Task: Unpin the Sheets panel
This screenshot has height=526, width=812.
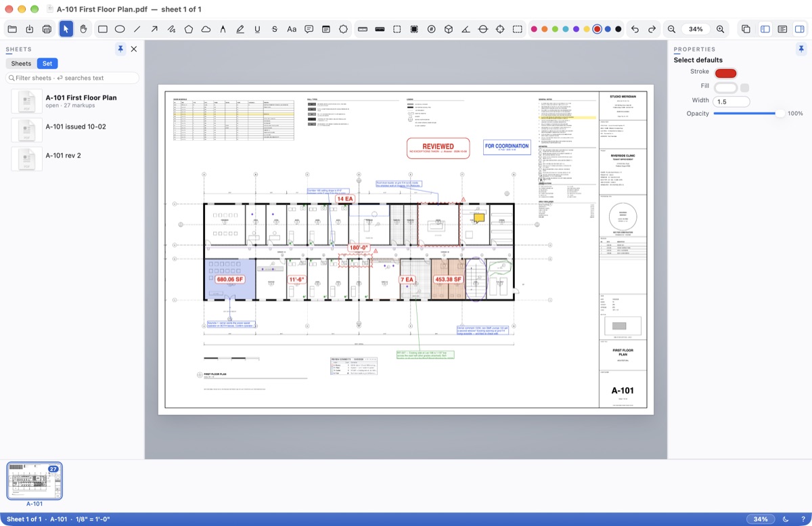Action: (x=120, y=49)
